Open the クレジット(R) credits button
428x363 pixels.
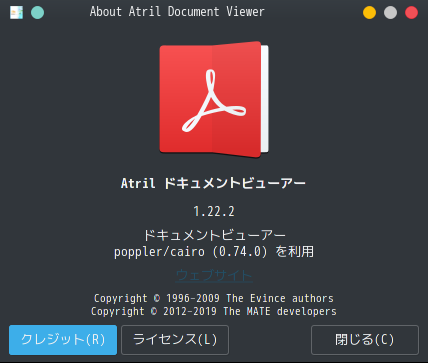pos(63,340)
